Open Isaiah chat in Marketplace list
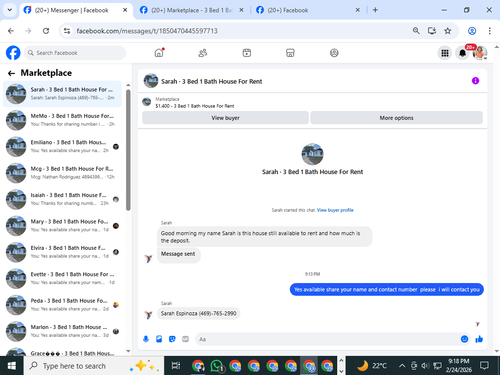Screen dimensions: 500x375 pos(62,199)
